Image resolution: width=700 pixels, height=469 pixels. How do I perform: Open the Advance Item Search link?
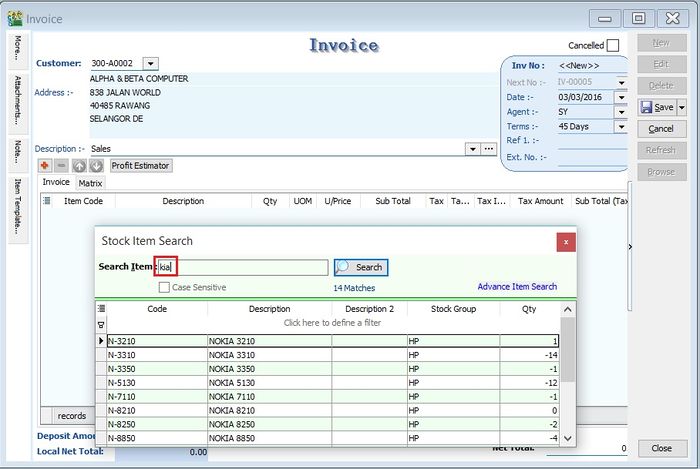[x=517, y=287]
